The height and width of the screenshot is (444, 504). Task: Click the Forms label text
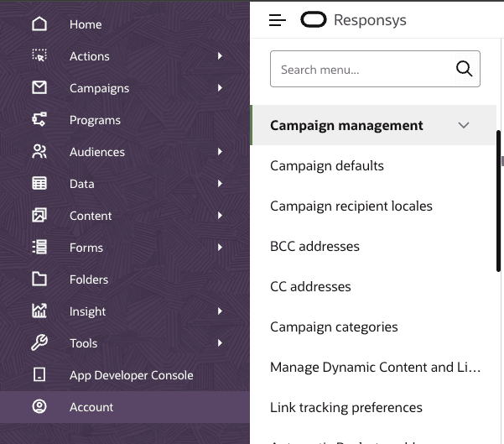(x=86, y=248)
